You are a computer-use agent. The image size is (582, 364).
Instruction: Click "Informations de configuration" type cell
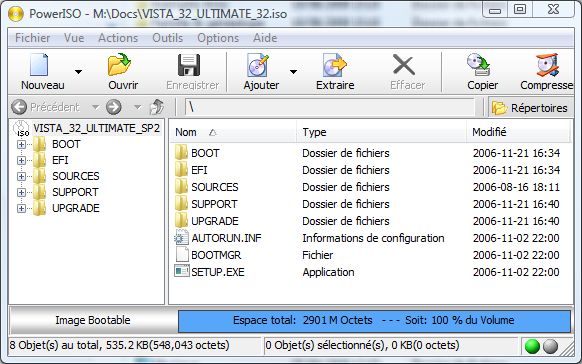tap(373, 238)
